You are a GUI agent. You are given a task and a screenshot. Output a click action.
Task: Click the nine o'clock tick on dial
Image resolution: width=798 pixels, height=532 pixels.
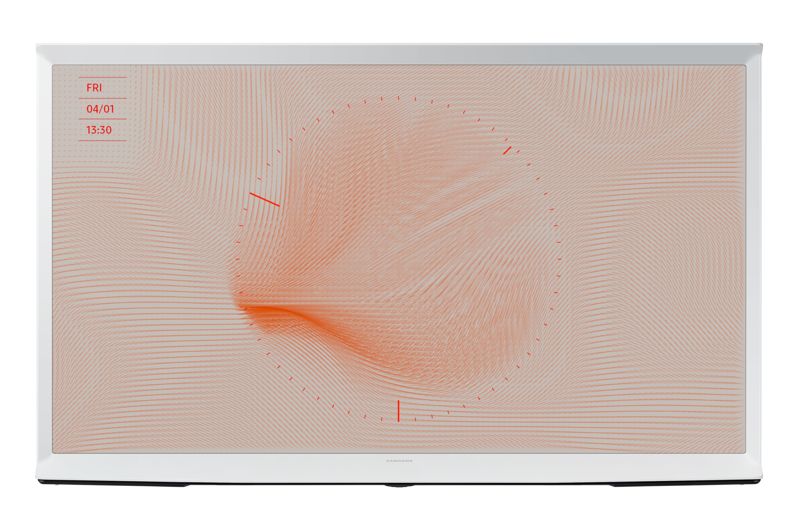coord(237,259)
